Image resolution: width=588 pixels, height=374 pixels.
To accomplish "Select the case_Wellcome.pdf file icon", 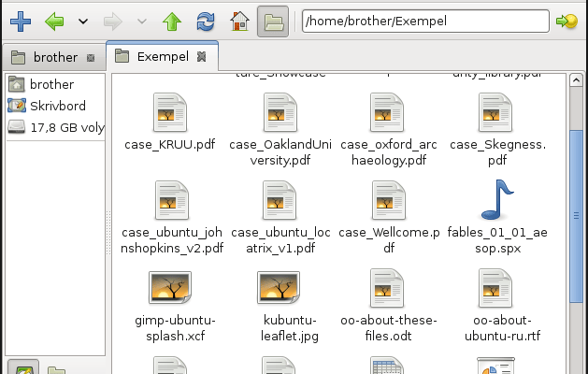I will (x=389, y=200).
